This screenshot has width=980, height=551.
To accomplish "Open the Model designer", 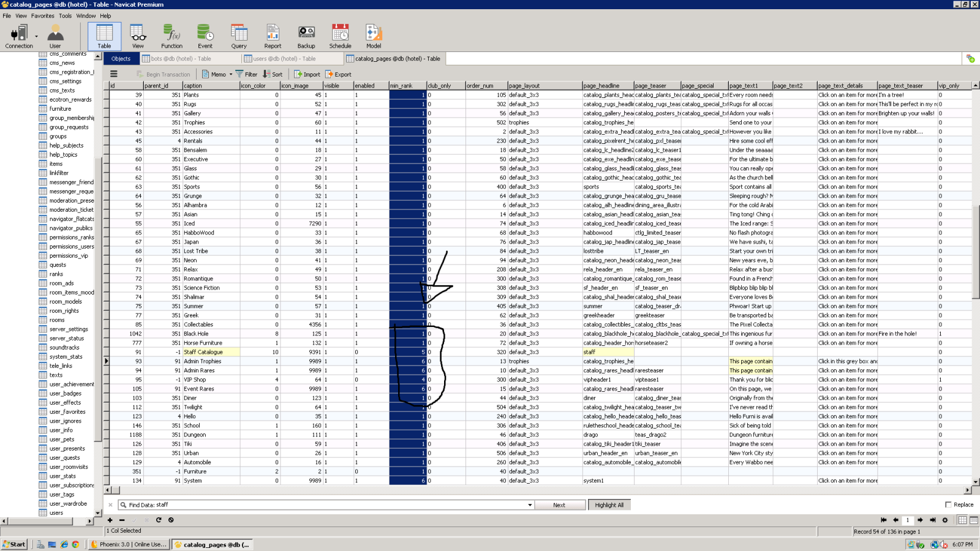I will tap(374, 37).
